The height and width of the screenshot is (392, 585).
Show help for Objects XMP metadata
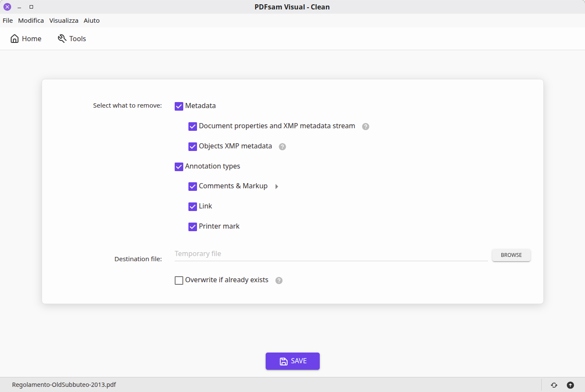(282, 147)
